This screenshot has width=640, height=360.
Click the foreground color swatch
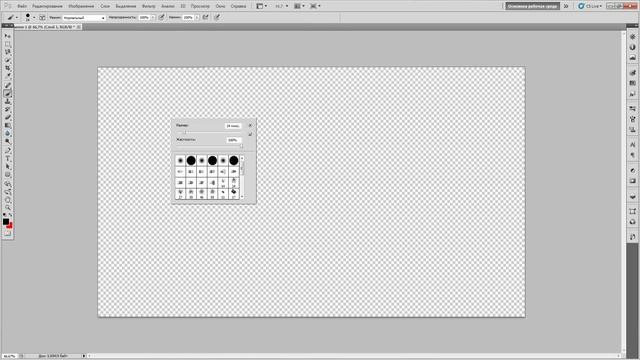point(6,221)
